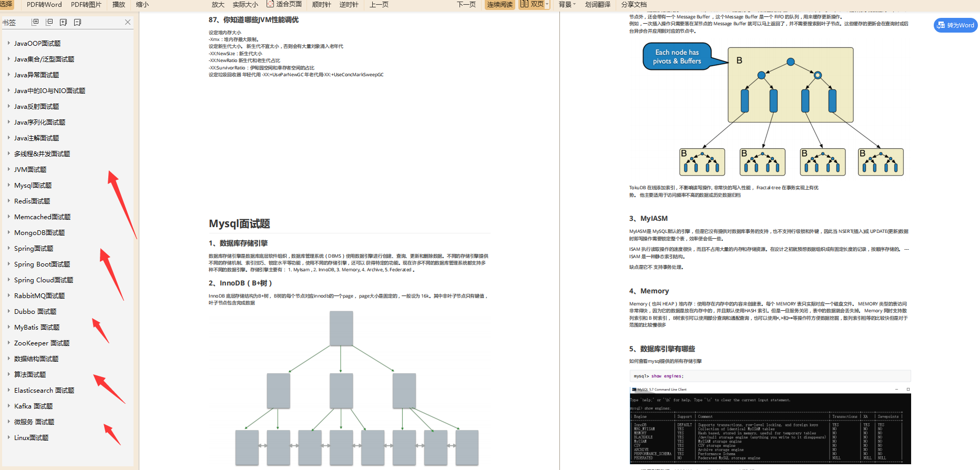Delete bookmark icon in bookmark panel
Viewport: 980px width, 470px height.
(x=78, y=22)
